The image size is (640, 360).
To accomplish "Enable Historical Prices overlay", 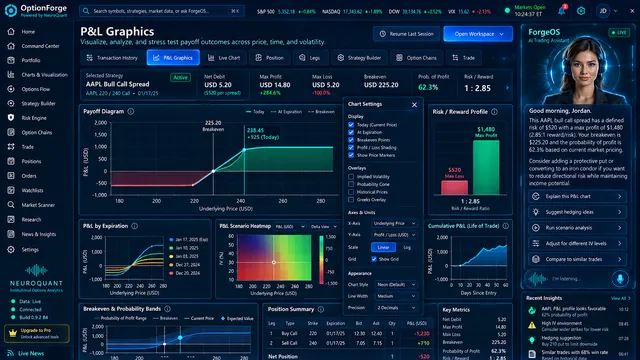I will pos(351,192).
